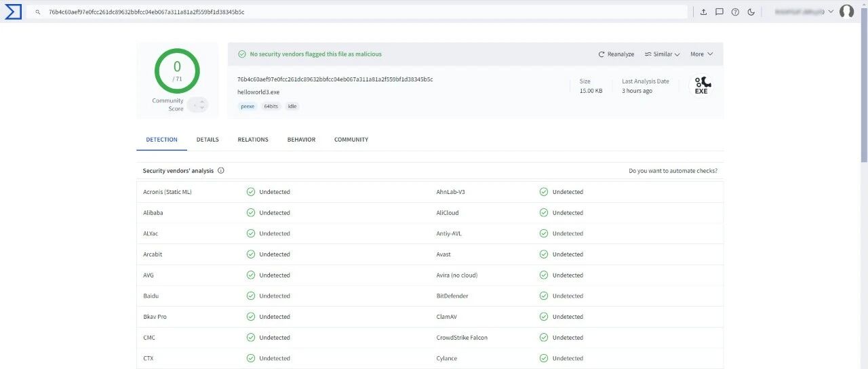Open the user avatar profile
The height and width of the screenshot is (369, 868).
coord(846,12)
